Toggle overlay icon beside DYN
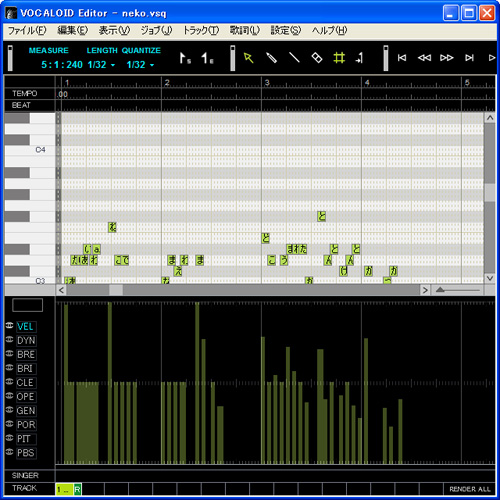This screenshot has width=500, height=500. (x=9, y=339)
